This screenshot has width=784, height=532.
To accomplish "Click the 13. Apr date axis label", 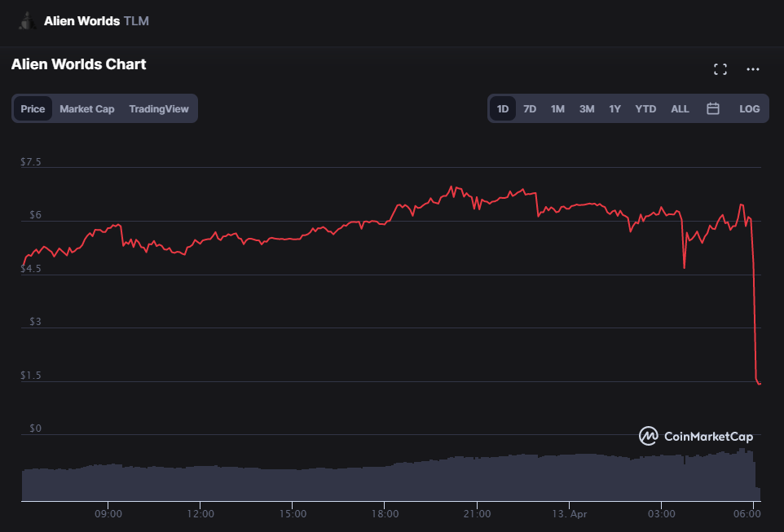I will 570,514.
